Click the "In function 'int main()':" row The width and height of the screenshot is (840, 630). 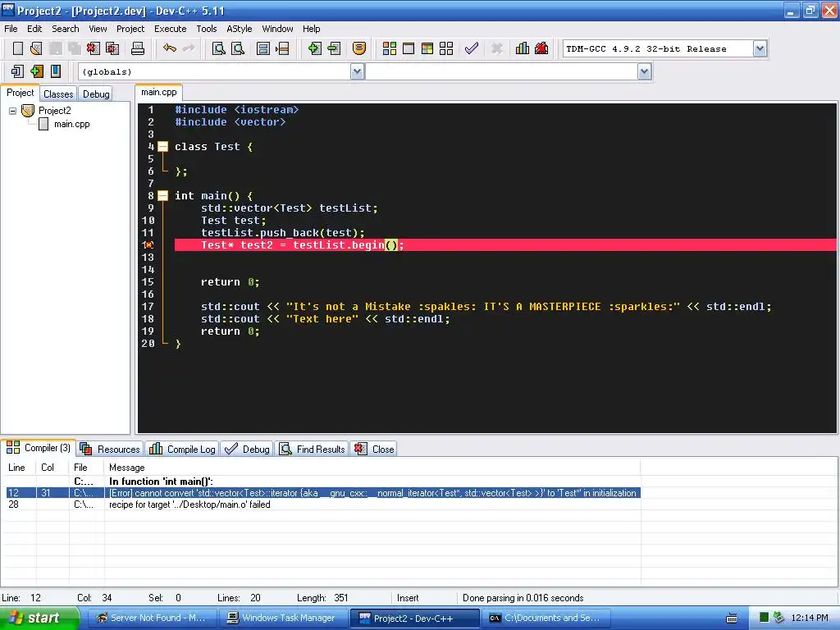pos(323,481)
